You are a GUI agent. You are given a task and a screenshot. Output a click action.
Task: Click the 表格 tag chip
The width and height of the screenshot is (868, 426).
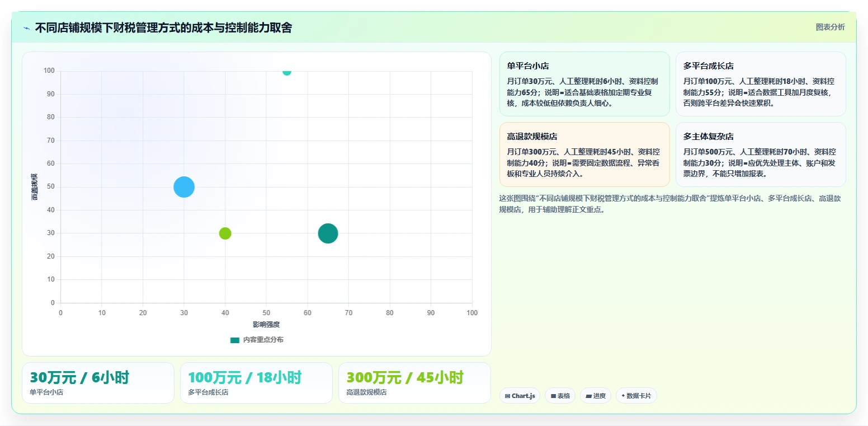coord(560,396)
